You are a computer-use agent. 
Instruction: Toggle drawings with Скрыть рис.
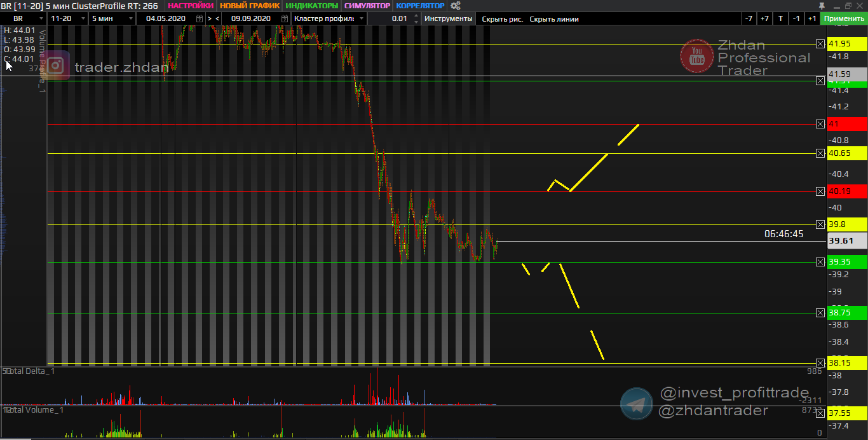click(502, 19)
